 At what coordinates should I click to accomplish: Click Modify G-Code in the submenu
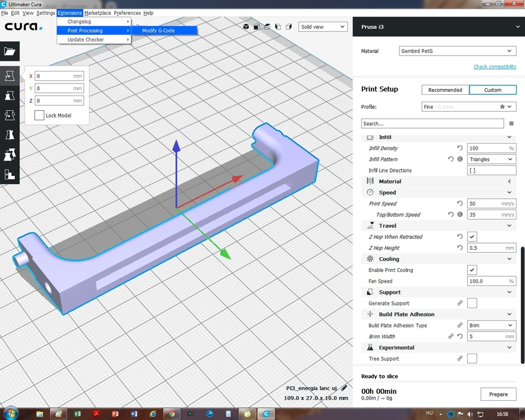click(158, 31)
